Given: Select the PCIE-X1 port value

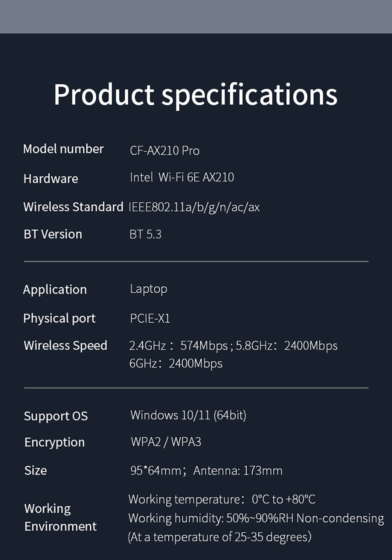Looking at the screenshot, I should pos(150,318).
